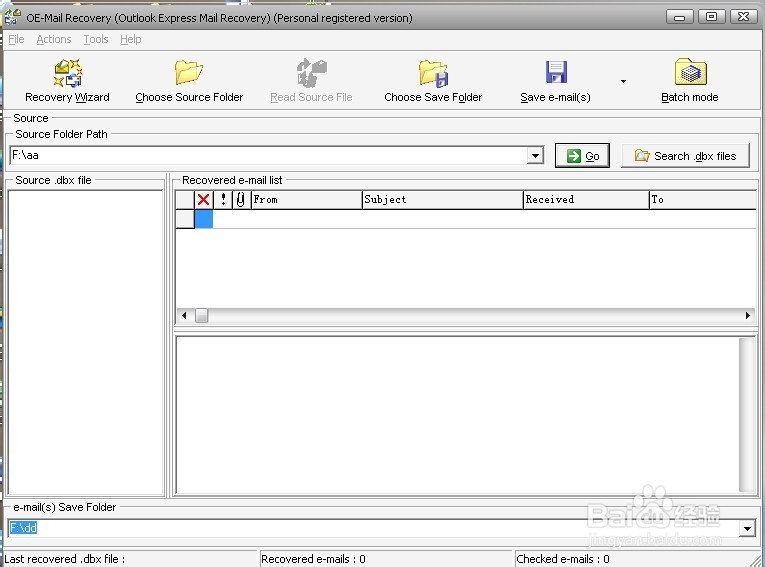Click 'Recovered e-mails : 0' status text

point(313,559)
